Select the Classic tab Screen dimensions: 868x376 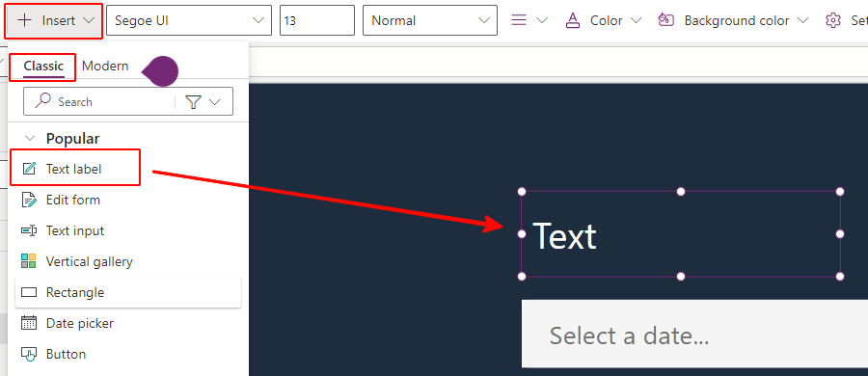pyautogui.click(x=43, y=66)
